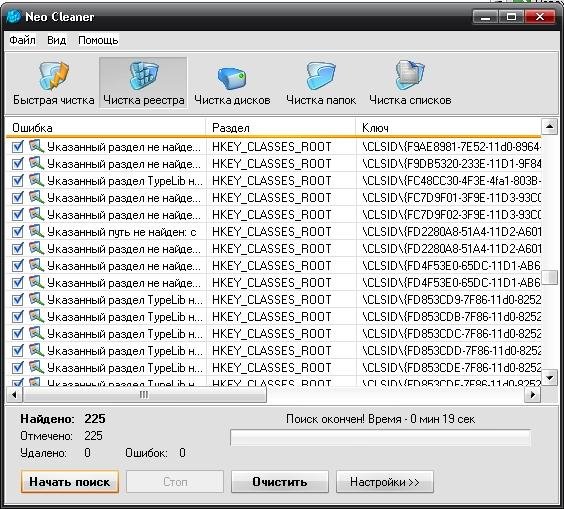This screenshot has height=509, width=564.
Task: Click the magnifier icon on the FD853CDC row
Action: [x=36, y=333]
